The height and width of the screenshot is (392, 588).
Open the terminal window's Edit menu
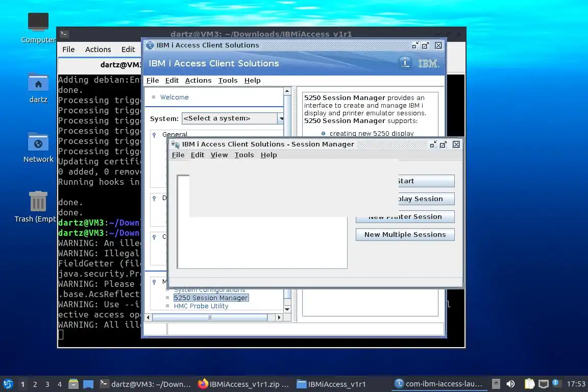point(128,50)
